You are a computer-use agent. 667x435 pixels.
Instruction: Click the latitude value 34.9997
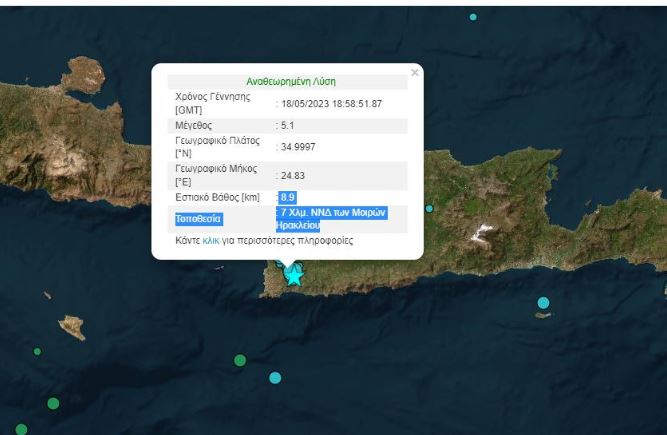295,147
